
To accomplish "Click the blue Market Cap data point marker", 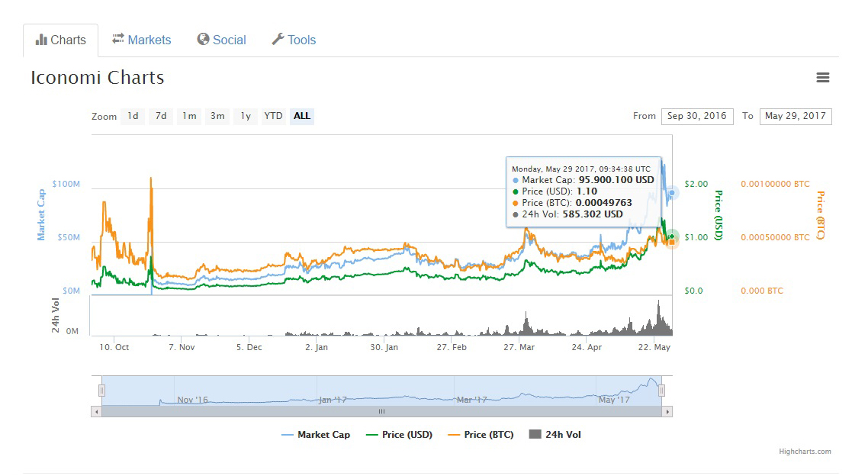I will pos(671,193).
